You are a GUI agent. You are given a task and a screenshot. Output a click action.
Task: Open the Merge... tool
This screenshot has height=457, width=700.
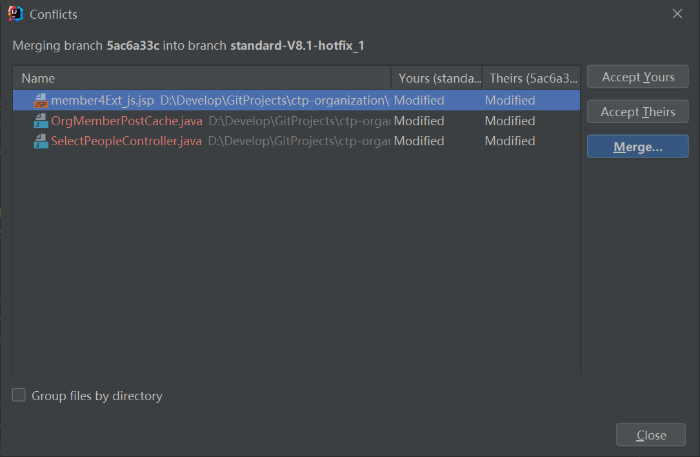tap(637, 147)
